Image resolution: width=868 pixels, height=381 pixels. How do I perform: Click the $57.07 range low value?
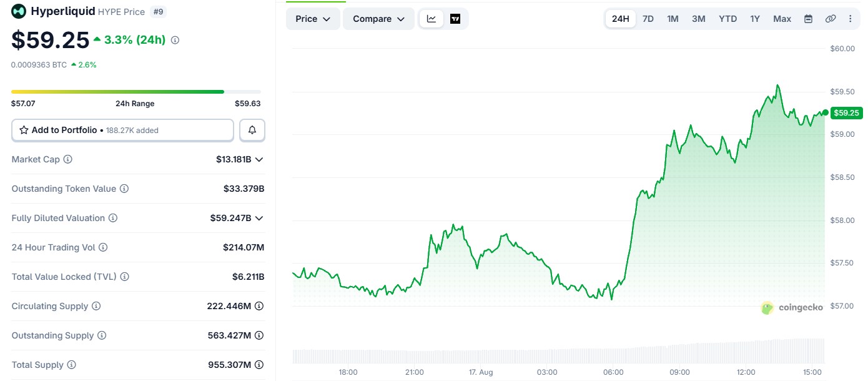23,104
